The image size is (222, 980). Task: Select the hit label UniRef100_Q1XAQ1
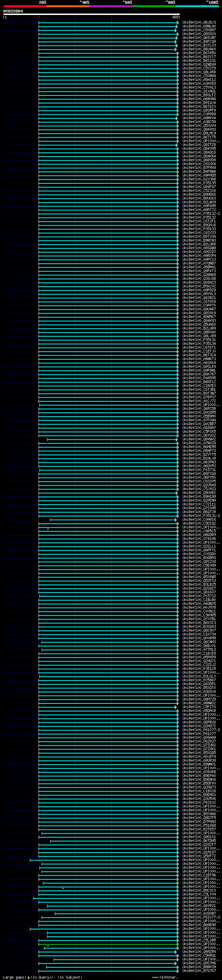[x=199, y=91]
